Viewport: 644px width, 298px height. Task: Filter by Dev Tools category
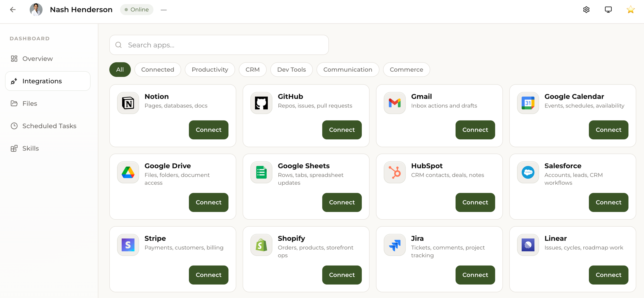point(292,69)
